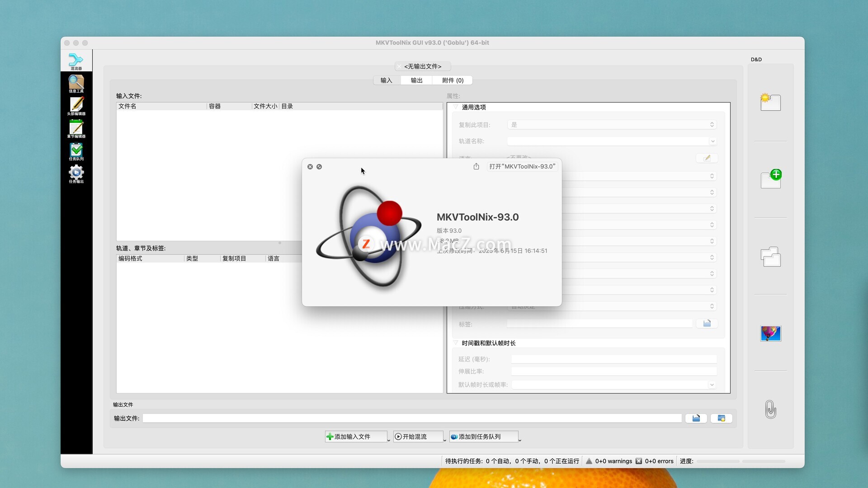Click the warnings triangle status icon
The width and height of the screenshot is (868, 488).
coord(589,461)
